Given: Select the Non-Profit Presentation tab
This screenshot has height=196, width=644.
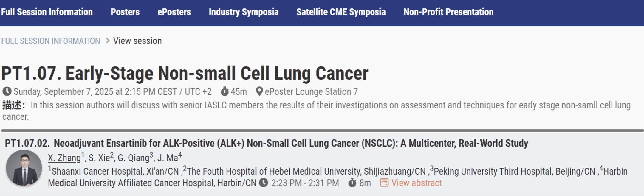Looking at the screenshot, I should [448, 12].
